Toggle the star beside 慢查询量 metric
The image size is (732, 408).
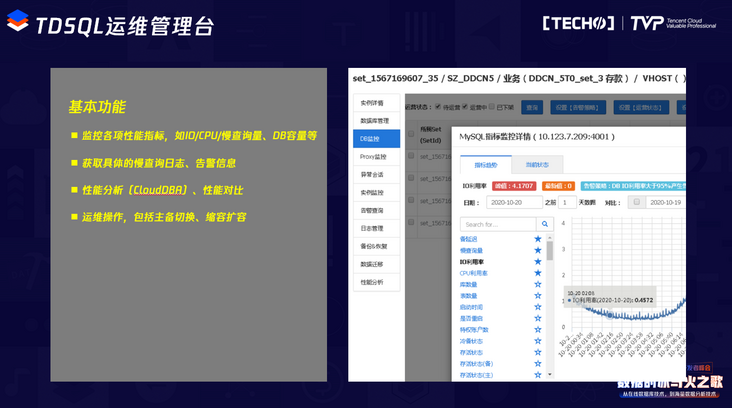coord(538,250)
